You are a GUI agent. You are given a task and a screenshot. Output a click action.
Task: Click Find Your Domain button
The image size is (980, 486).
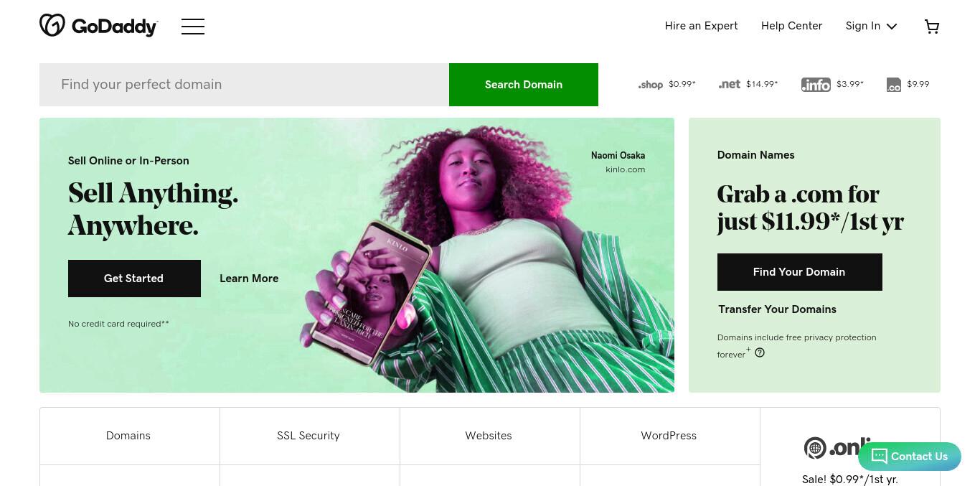click(x=799, y=272)
